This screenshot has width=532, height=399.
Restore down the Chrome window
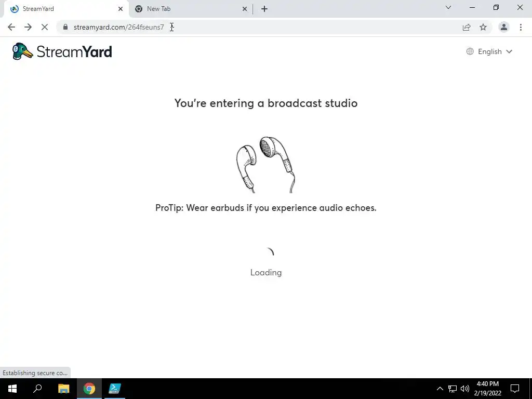point(496,7)
